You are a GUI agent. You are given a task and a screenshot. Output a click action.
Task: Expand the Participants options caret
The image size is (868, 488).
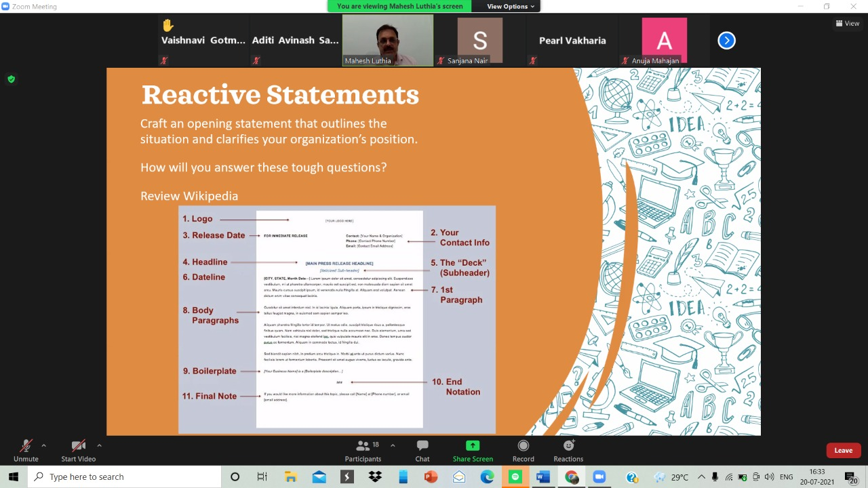point(393,445)
